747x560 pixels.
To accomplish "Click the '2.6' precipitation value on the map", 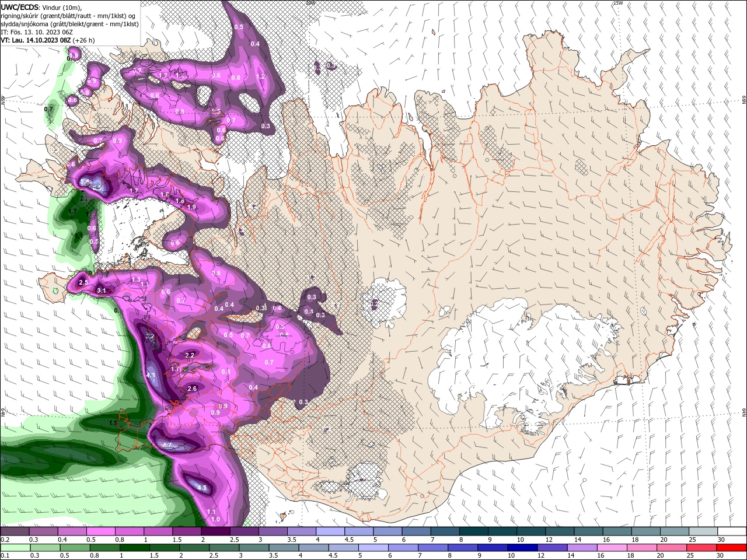I will (x=193, y=388).
